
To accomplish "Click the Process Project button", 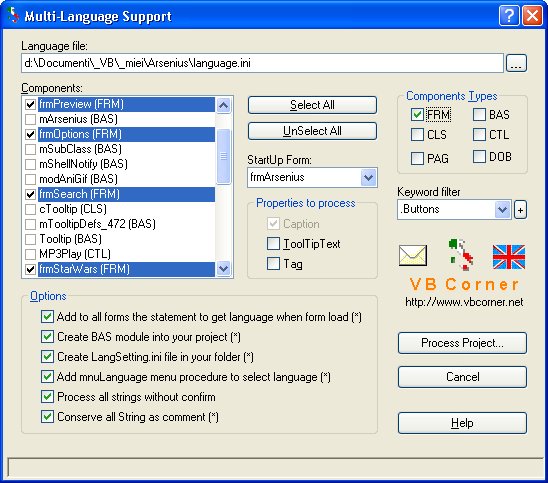I will pyautogui.click(x=462, y=343).
